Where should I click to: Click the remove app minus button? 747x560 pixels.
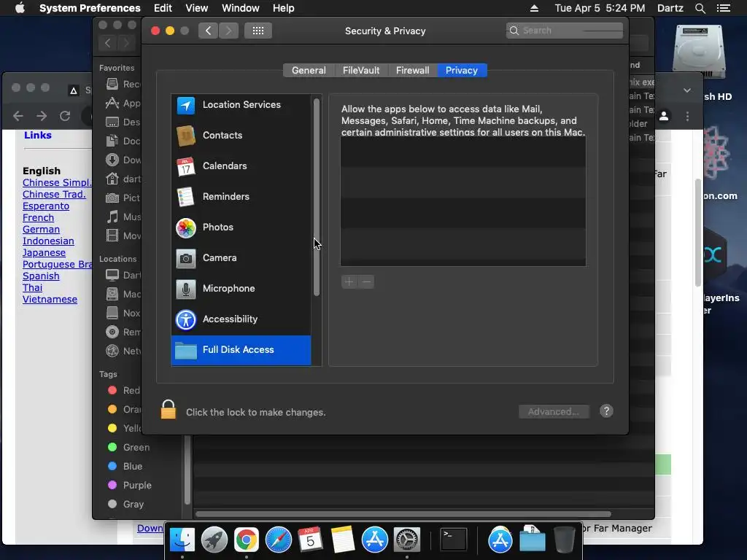(366, 282)
